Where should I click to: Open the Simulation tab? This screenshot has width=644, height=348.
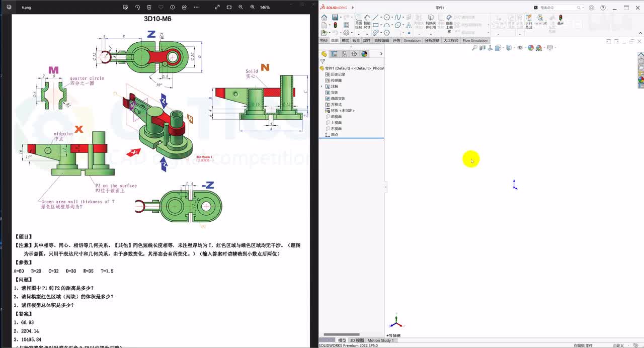[412, 40]
